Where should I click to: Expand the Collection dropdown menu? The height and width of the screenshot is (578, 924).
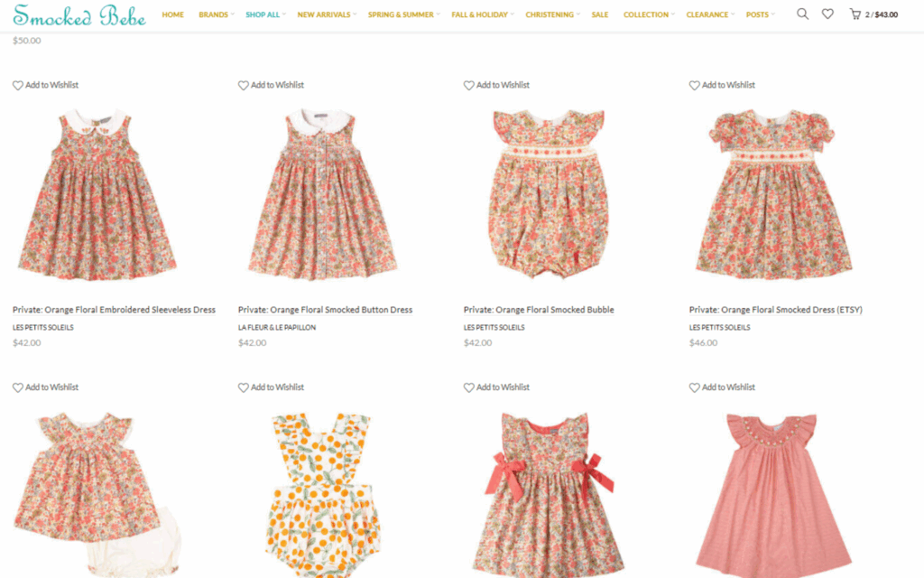(x=649, y=14)
